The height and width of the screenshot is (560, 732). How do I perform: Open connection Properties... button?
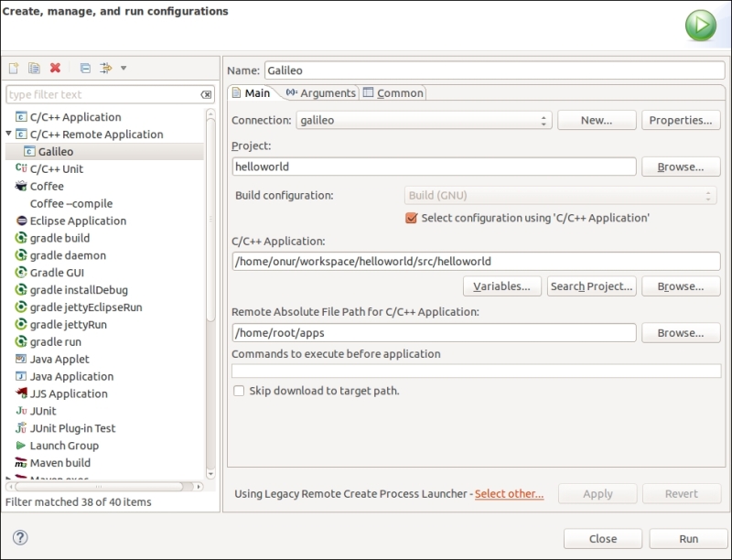[x=681, y=121]
